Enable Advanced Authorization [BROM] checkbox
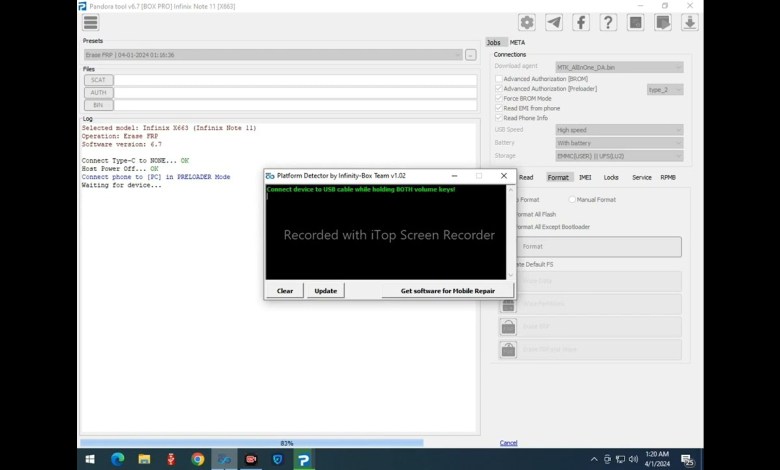The image size is (780, 470). pyautogui.click(x=499, y=78)
